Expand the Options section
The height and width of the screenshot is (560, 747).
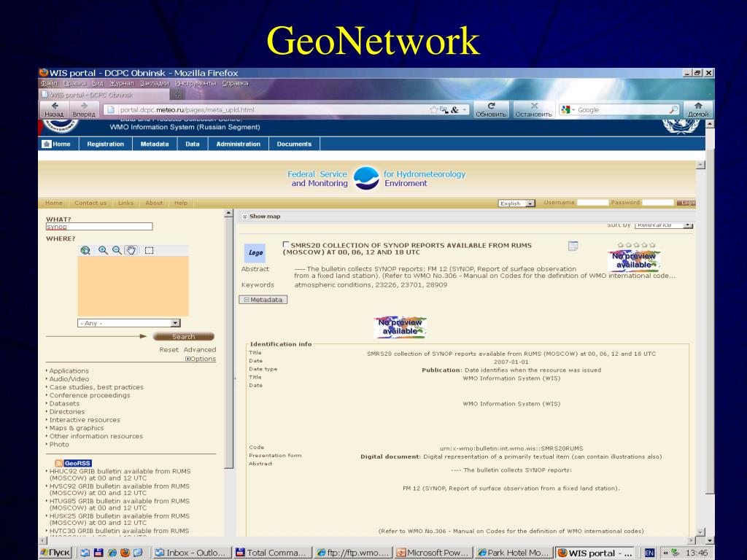click(201, 359)
